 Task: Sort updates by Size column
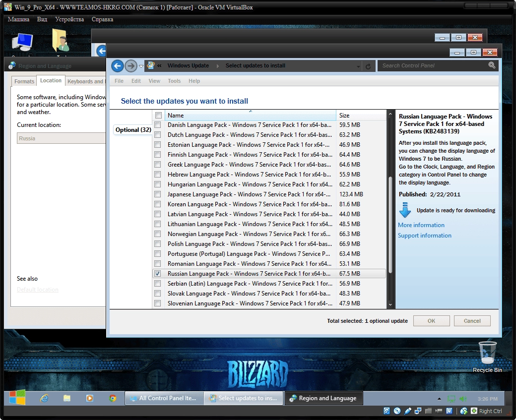(361, 116)
